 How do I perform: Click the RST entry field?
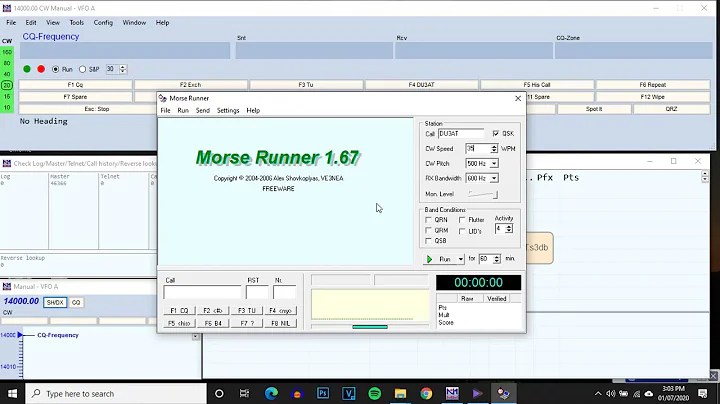(257, 292)
